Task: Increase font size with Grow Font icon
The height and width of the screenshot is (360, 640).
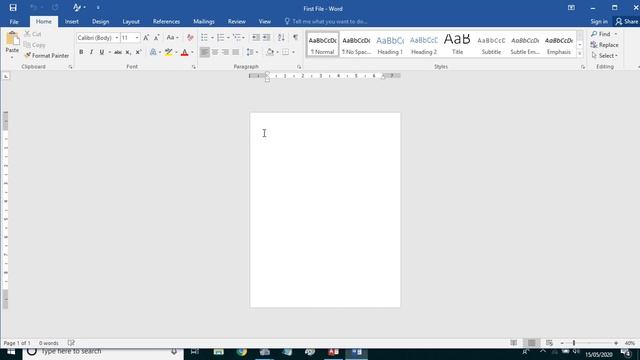Action: pos(146,38)
